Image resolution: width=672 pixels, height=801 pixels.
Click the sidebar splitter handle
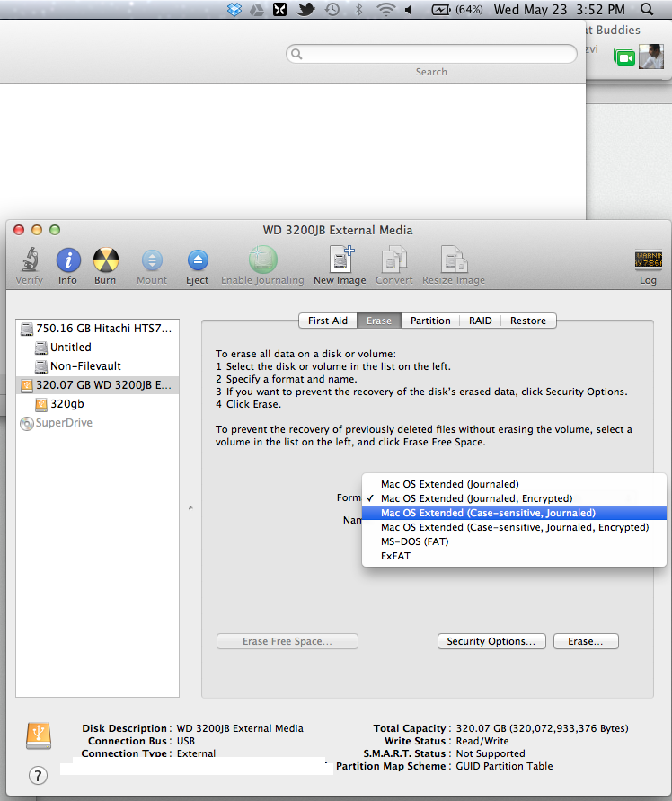point(190,508)
